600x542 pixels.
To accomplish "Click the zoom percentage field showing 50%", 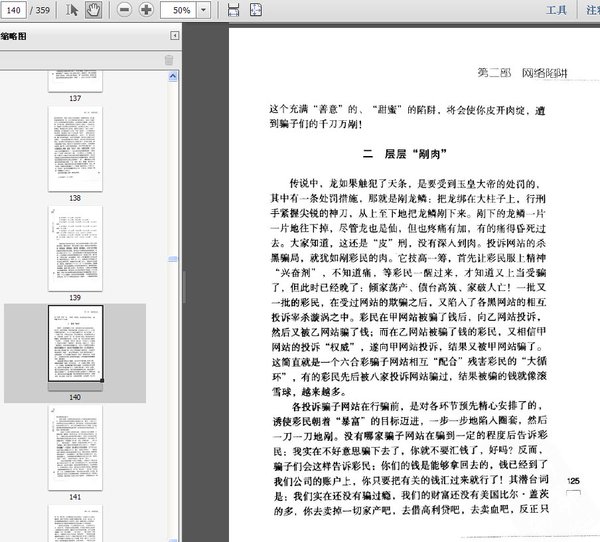I will tap(178, 10).
